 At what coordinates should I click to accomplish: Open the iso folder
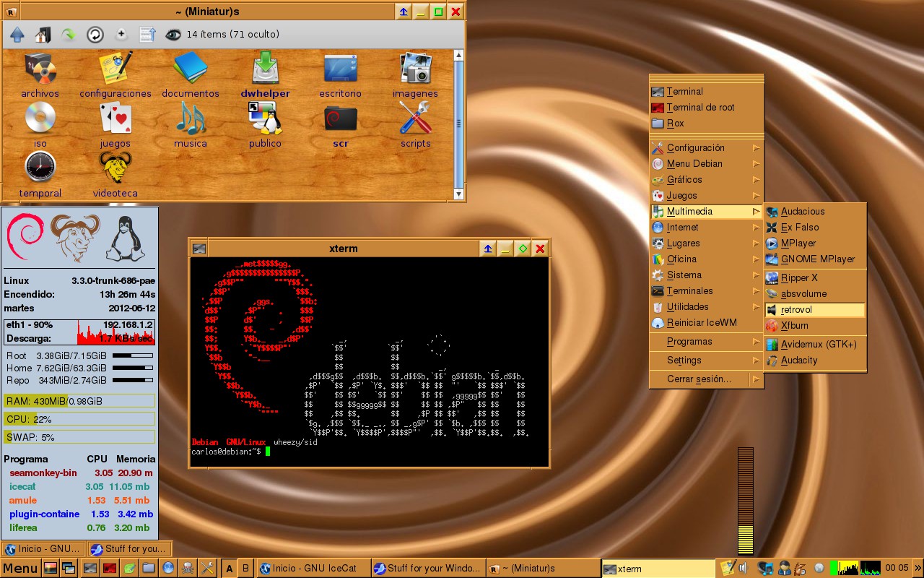[40, 125]
